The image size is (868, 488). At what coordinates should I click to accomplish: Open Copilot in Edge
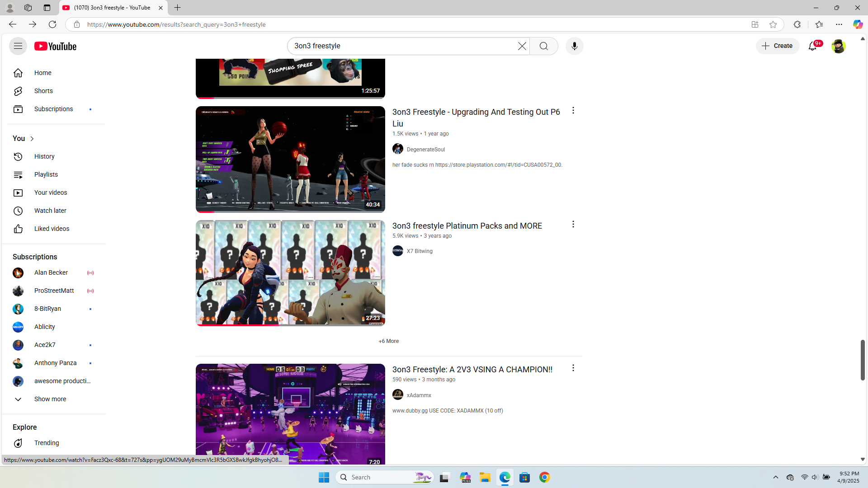[858, 24]
